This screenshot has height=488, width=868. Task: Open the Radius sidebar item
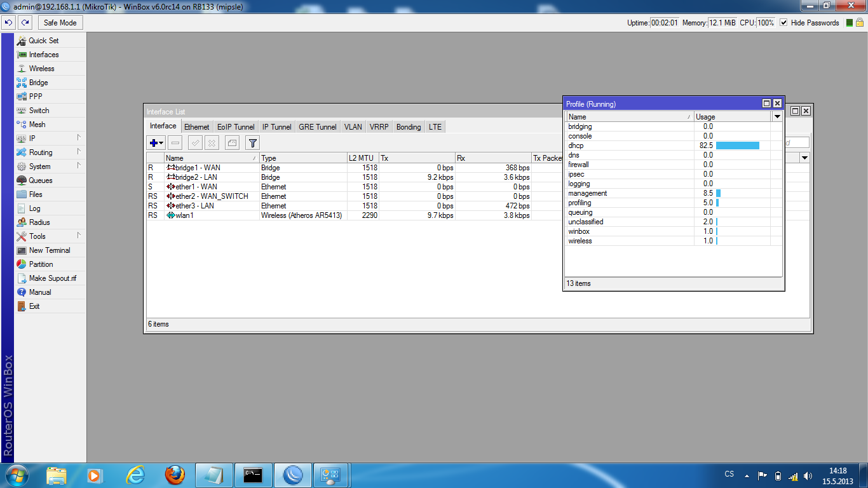click(x=50, y=222)
